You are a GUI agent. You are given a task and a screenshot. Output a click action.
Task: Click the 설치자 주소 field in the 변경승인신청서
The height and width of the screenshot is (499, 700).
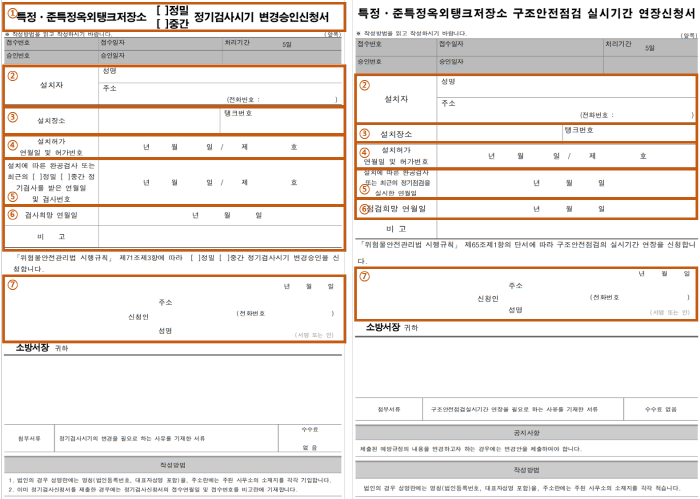pos(221,94)
